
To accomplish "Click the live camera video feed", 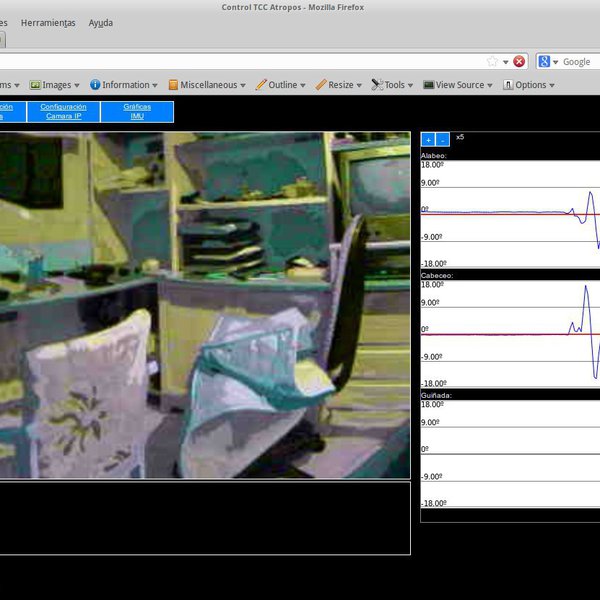I will [x=204, y=305].
